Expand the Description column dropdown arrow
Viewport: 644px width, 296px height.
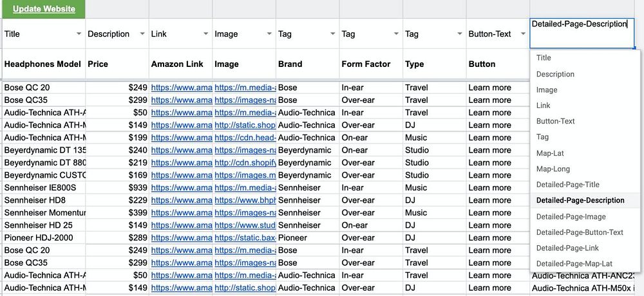click(142, 34)
